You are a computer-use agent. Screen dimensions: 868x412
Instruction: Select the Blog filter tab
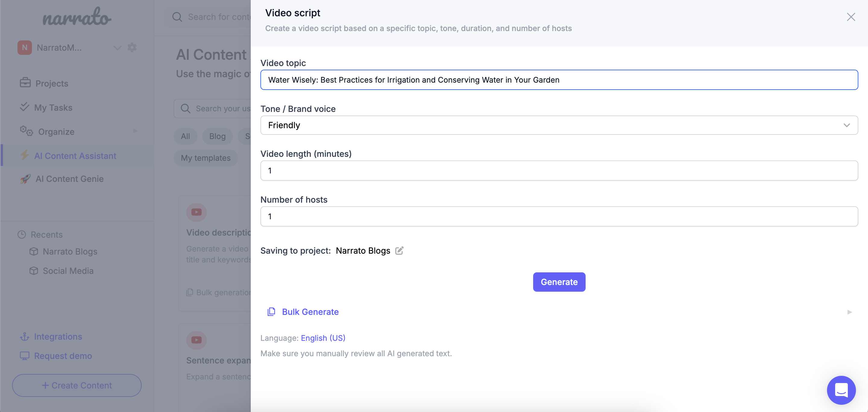point(217,136)
